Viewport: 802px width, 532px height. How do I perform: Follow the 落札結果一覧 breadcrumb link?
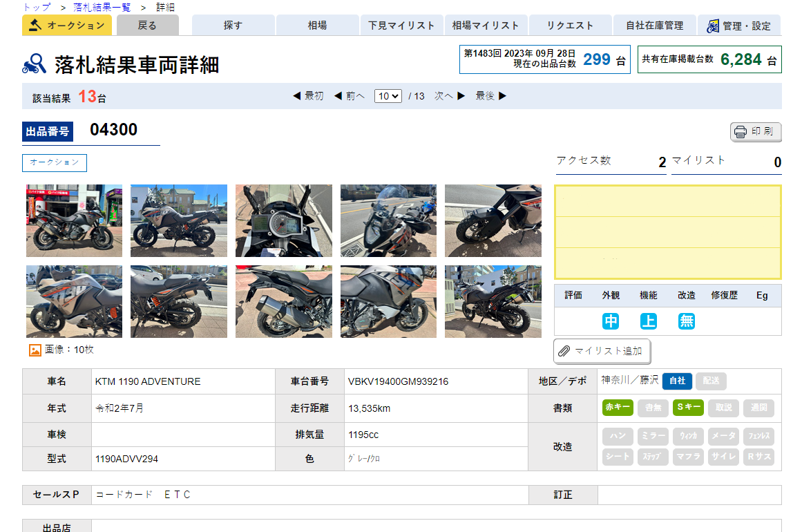coord(102,7)
